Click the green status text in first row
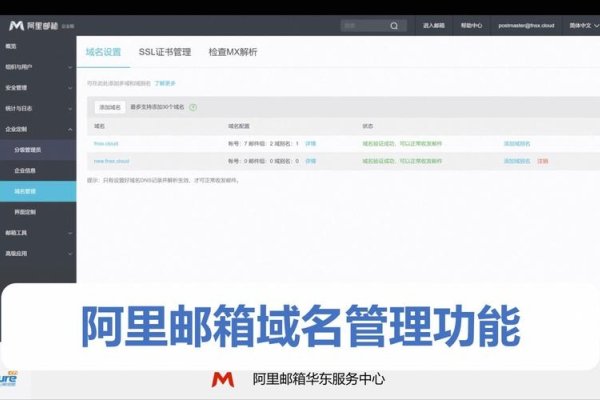Screen dimensions: 600x400 (x=402, y=144)
